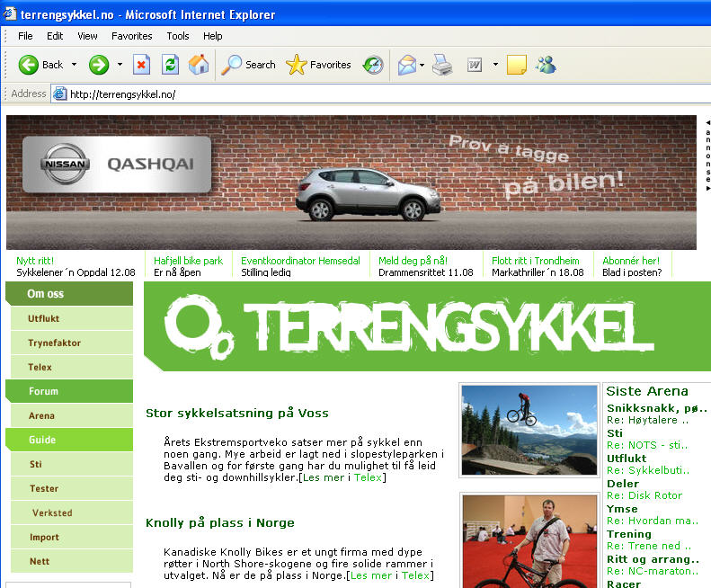This screenshot has width=711, height=588.
Task: Select the address bar URL field
Action: (381, 94)
